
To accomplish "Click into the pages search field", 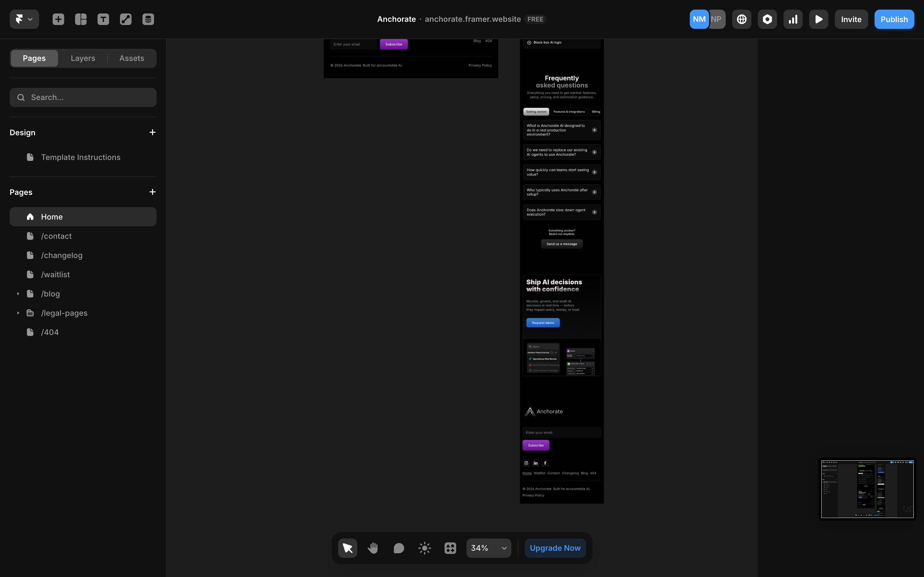I will point(83,97).
